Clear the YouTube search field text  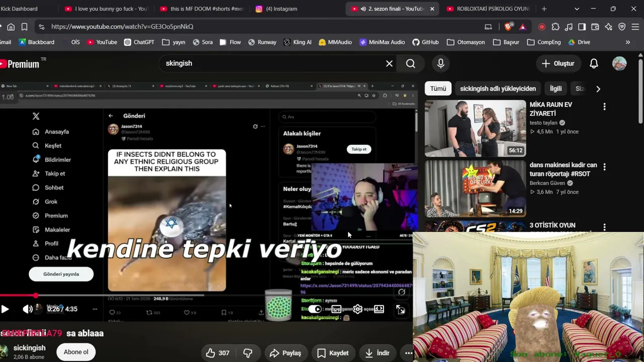point(389,63)
